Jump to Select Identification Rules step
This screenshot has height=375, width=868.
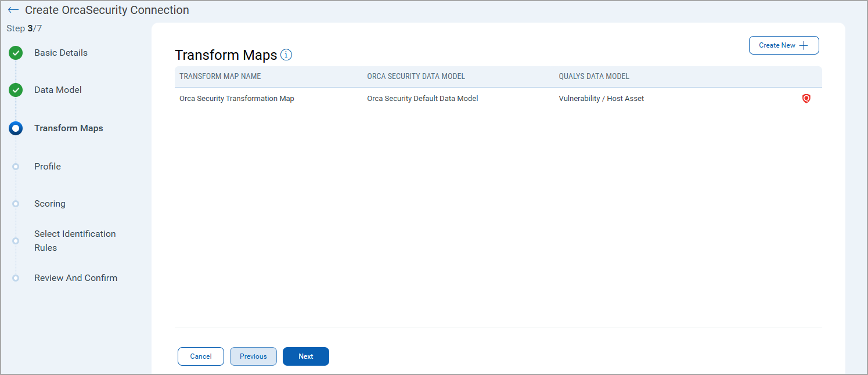pos(74,240)
